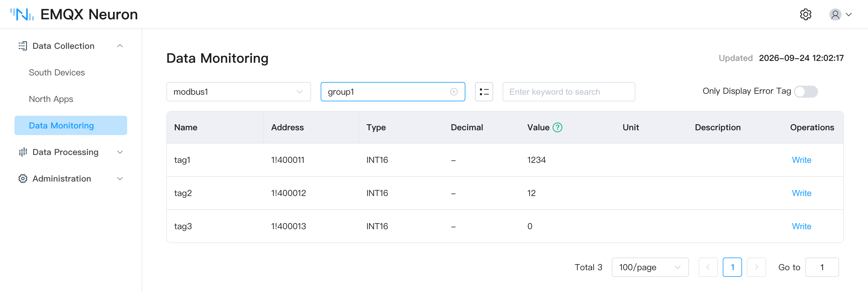The height and width of the screenshot is (291, 868).
Task: Open the group1 group selector
Action: (x=393, y=92)
